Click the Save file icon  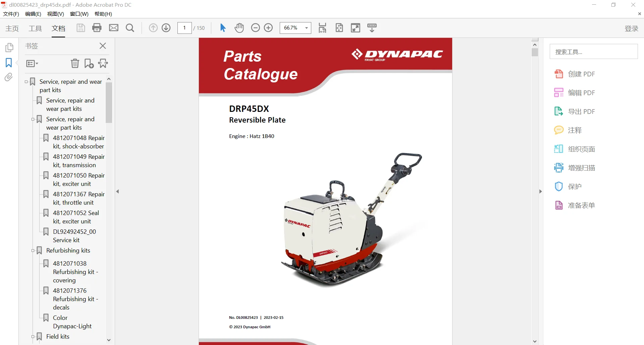[x=80, y=28]
